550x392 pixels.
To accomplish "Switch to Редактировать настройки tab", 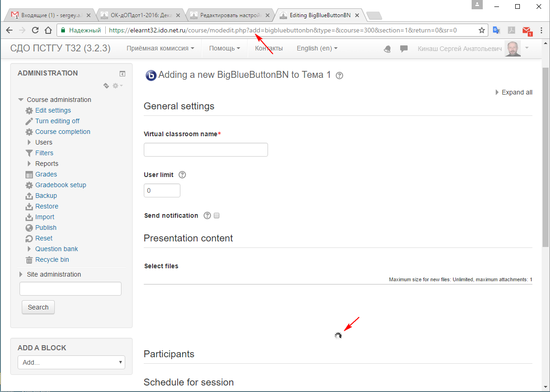I will [x=230, y=15].
